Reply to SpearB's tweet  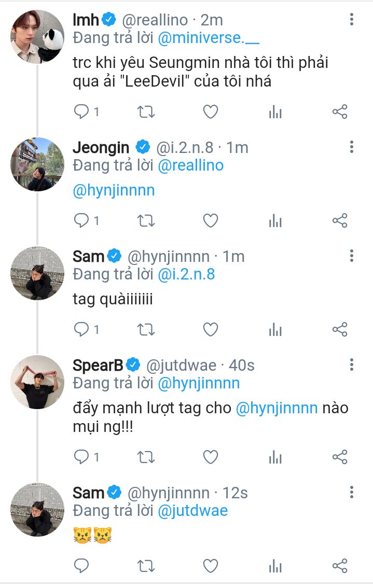(81, 457)
